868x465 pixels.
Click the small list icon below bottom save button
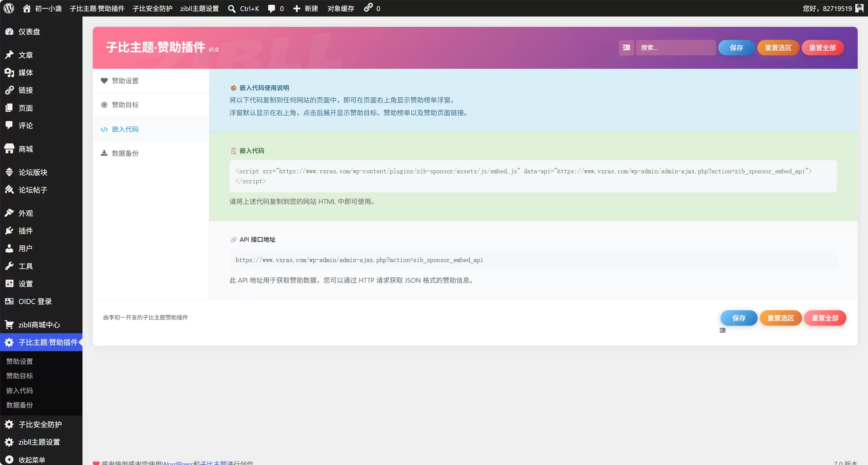[x=723, y=330]
